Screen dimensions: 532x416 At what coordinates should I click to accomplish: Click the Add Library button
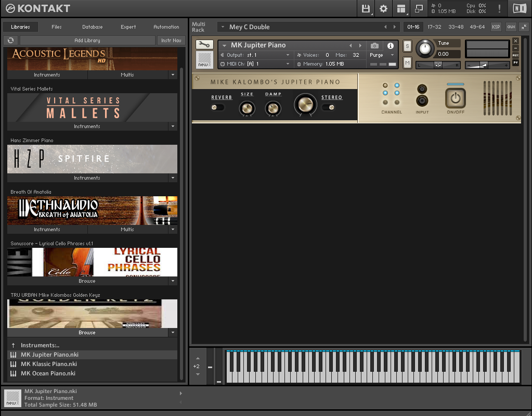click(x=87, y=41)
